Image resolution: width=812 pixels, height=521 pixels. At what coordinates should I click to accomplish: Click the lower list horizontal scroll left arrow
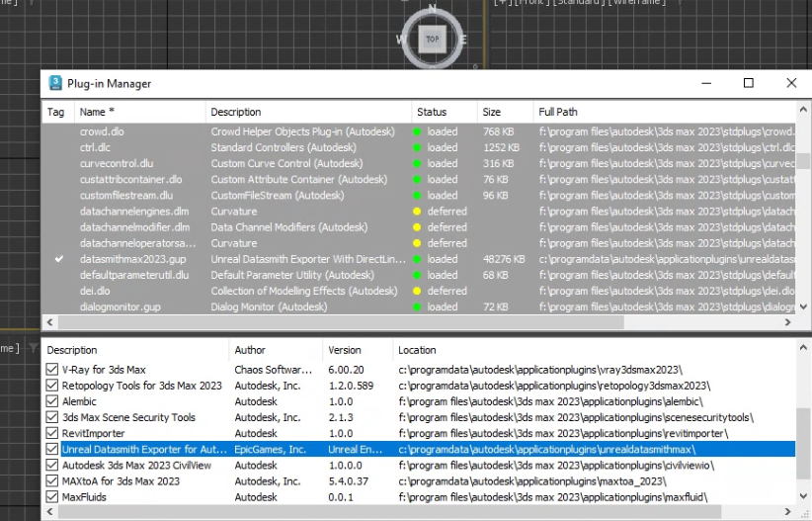pyautogui.click(x=49, y=512)
